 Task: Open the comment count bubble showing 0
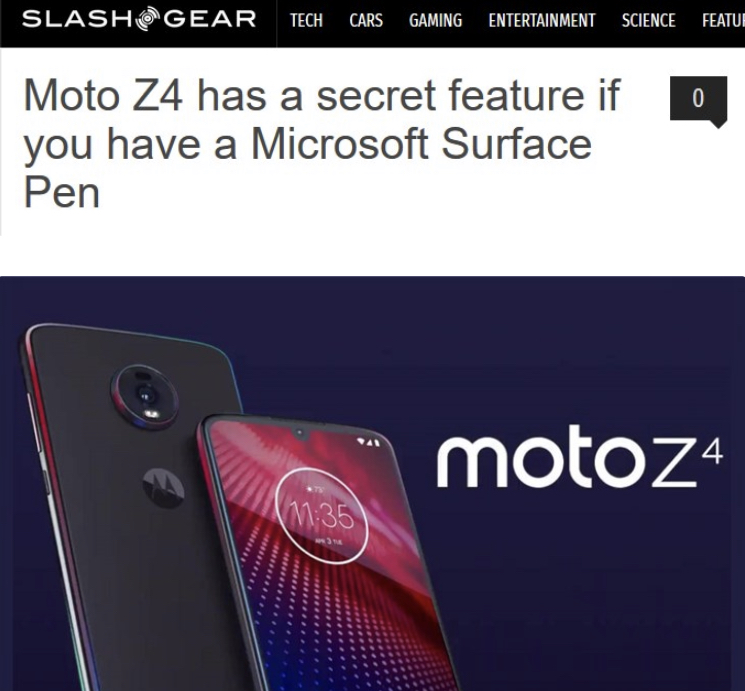pyautogui.click(x=698, y=101)
